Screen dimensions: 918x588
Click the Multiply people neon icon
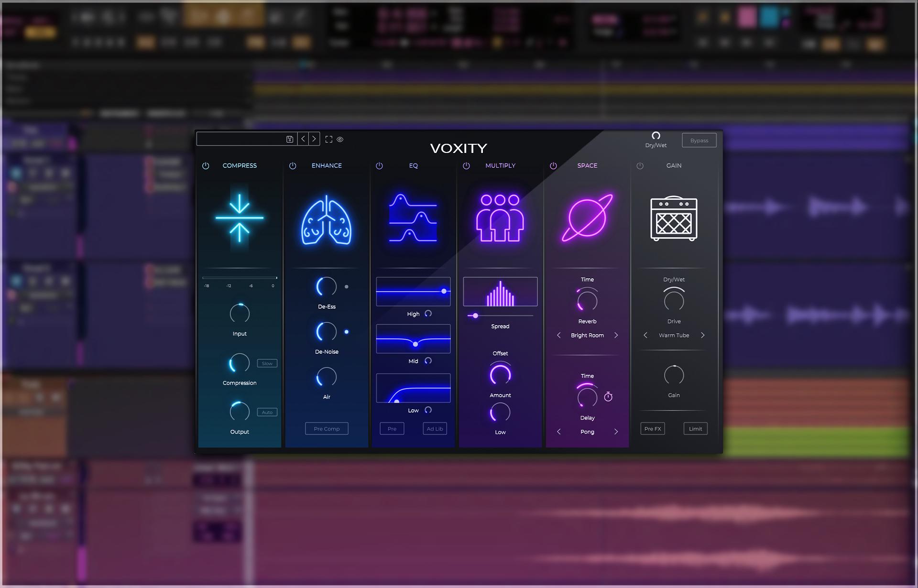[500, 218]
